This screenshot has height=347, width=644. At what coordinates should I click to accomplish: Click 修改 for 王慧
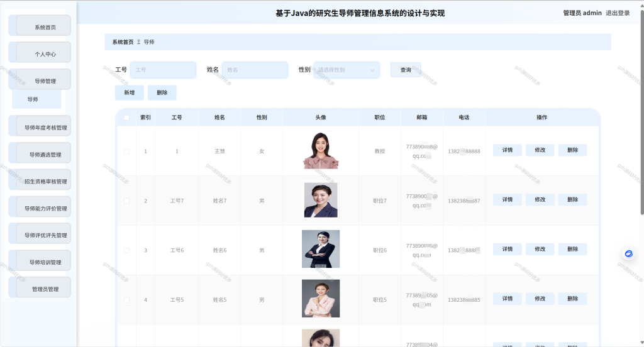pyautogui.click(x=540, y=150)
